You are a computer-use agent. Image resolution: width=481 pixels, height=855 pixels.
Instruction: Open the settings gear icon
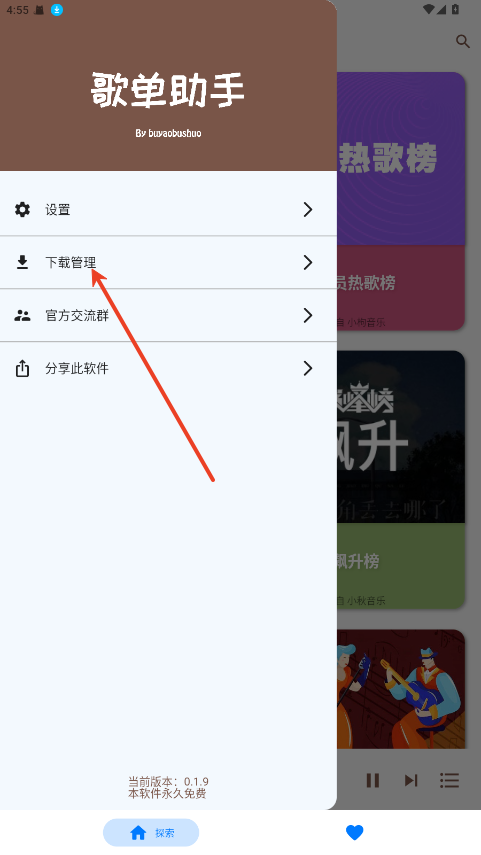pos(22,209)
